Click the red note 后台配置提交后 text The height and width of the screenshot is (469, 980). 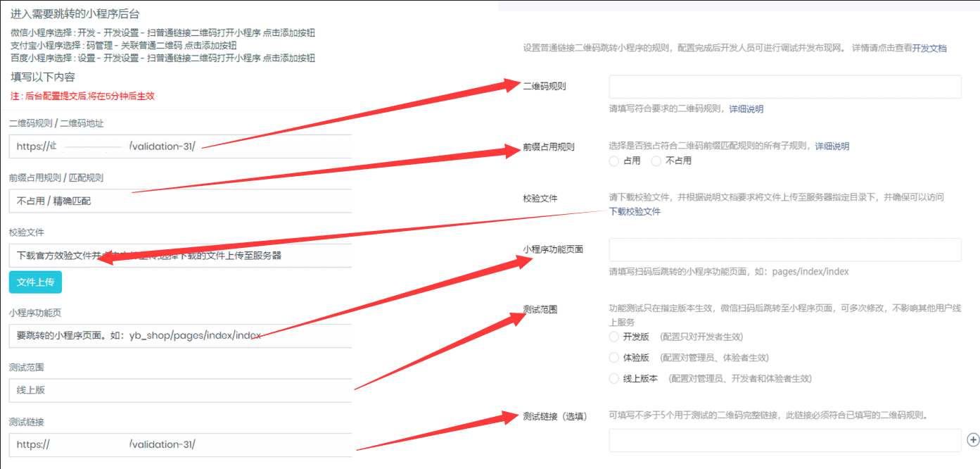click(82, 96)
